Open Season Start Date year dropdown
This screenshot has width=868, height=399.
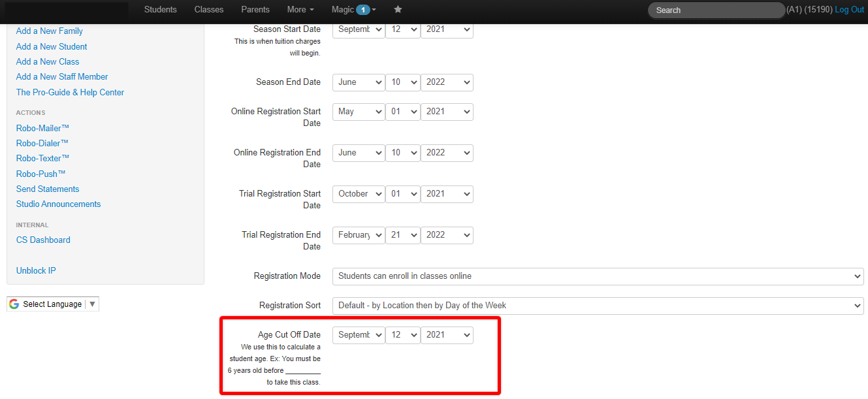coord(447,29)
